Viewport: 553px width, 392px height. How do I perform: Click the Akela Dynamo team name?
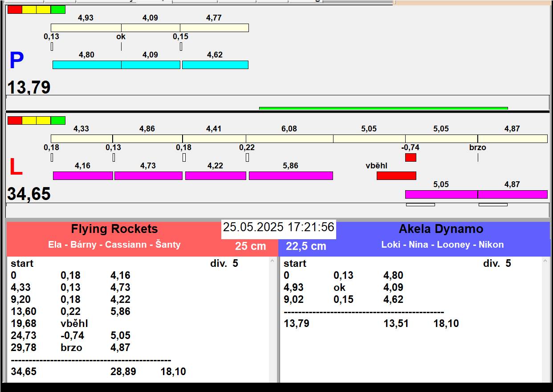tap(441, 229)
